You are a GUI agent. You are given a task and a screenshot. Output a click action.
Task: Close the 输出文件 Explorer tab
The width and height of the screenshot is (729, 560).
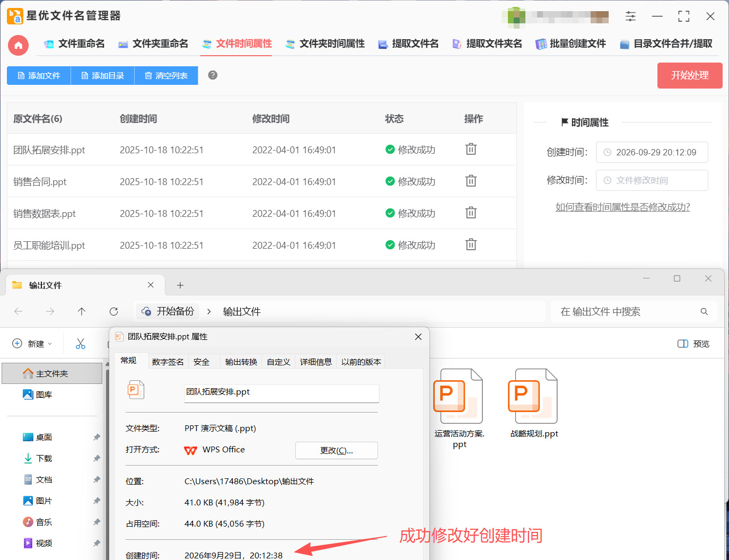point(151,285)
